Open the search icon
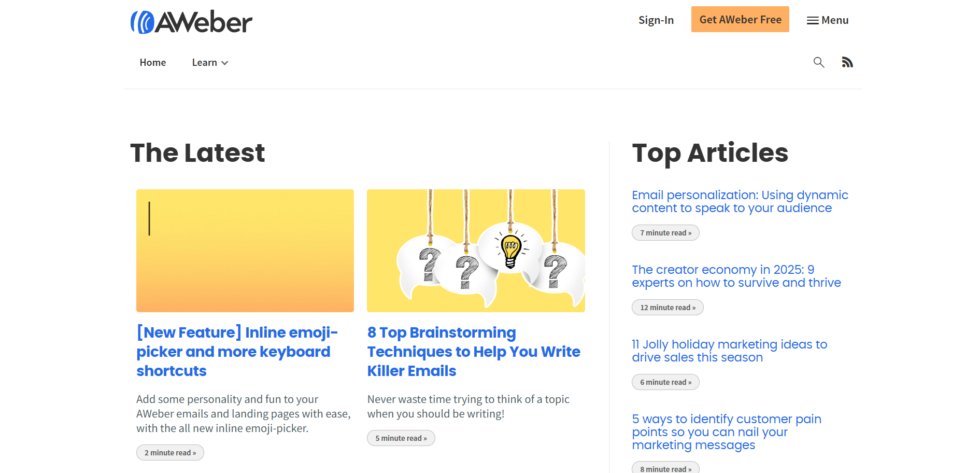Screen dimensions: 980x473 [x=818, y=62]
